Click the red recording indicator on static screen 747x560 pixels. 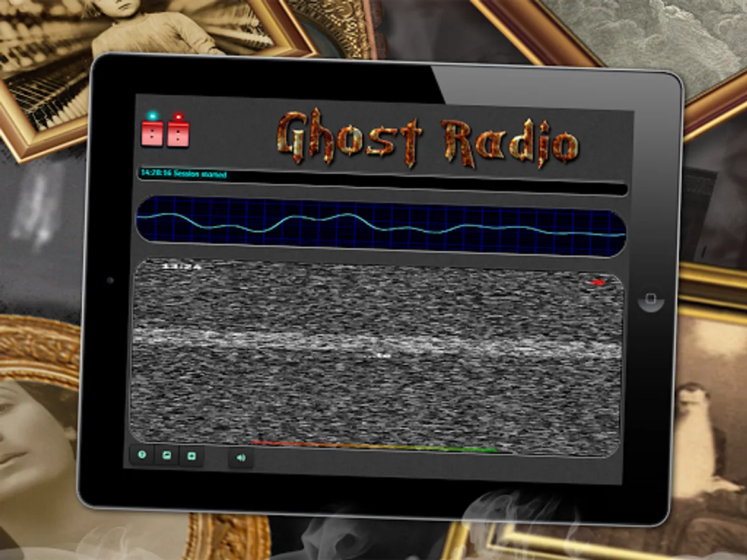pyautogui.click(x=599, y=283)
